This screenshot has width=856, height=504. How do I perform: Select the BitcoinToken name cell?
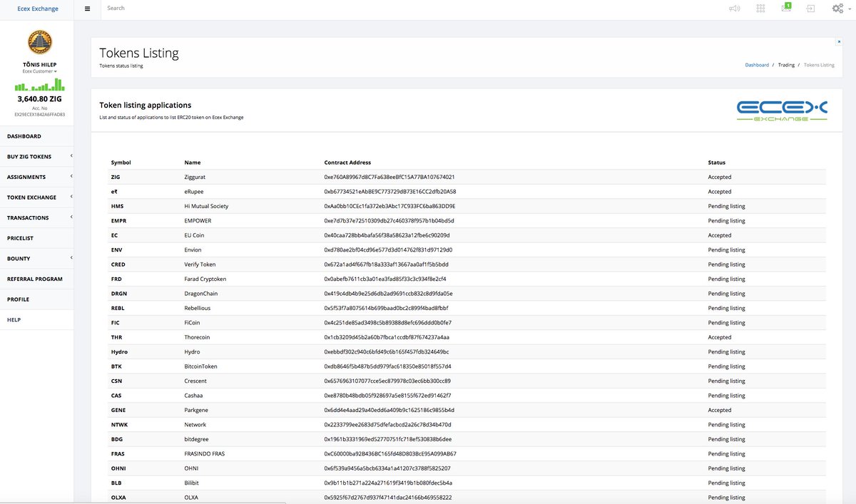point(200,366)
